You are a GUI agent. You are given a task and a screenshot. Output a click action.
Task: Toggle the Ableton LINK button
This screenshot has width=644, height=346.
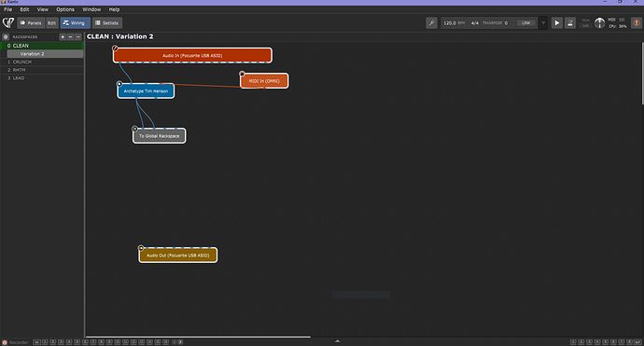pos(526,23)
